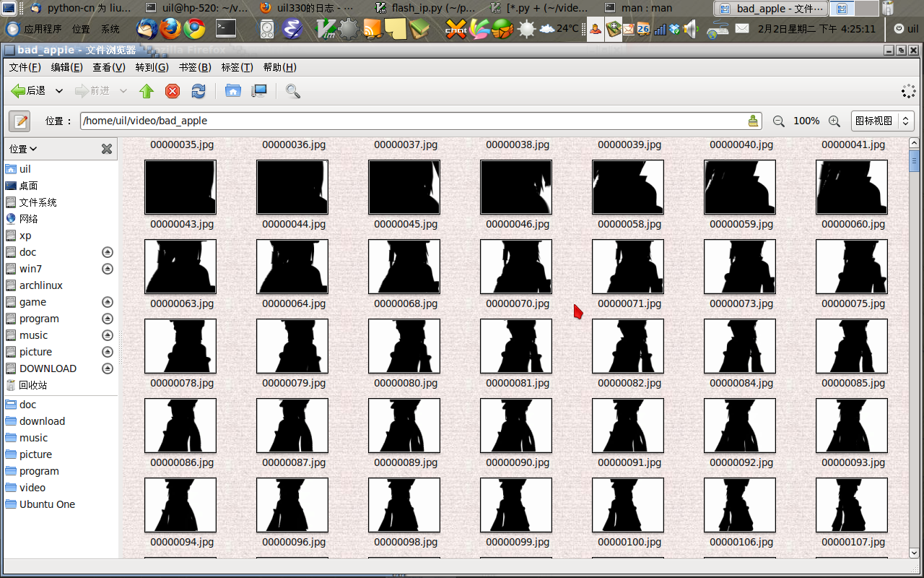Zoom out with the minus magnifier

(x=778, y=121)
